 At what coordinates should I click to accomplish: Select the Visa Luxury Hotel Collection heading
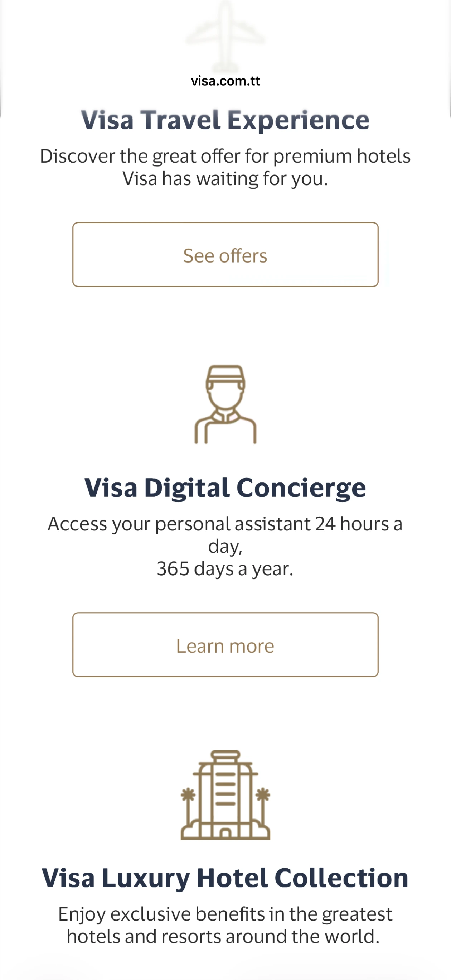tap(225, 878)
